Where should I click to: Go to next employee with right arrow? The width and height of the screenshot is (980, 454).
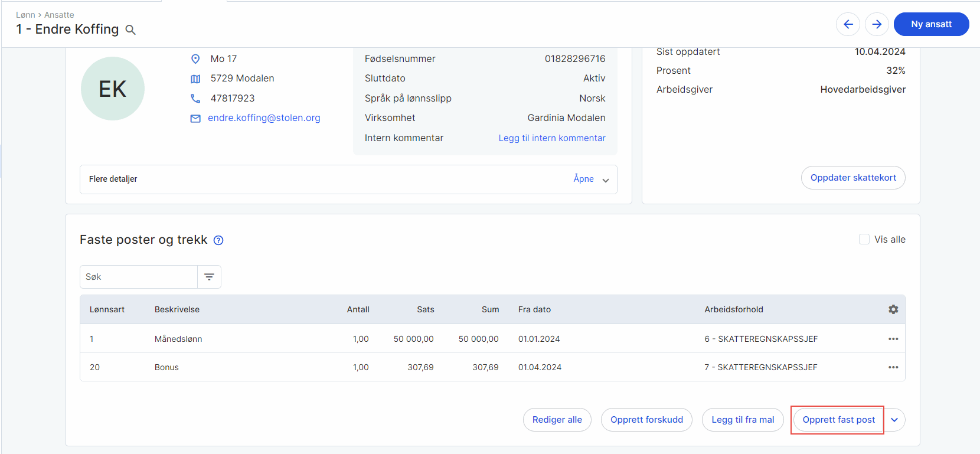click(877, 24)
